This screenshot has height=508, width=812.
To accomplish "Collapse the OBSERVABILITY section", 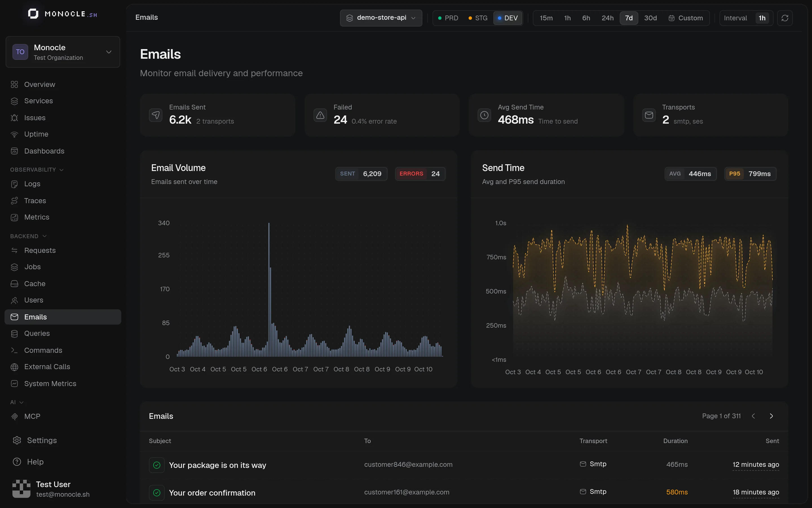I will tap(37, 170).
